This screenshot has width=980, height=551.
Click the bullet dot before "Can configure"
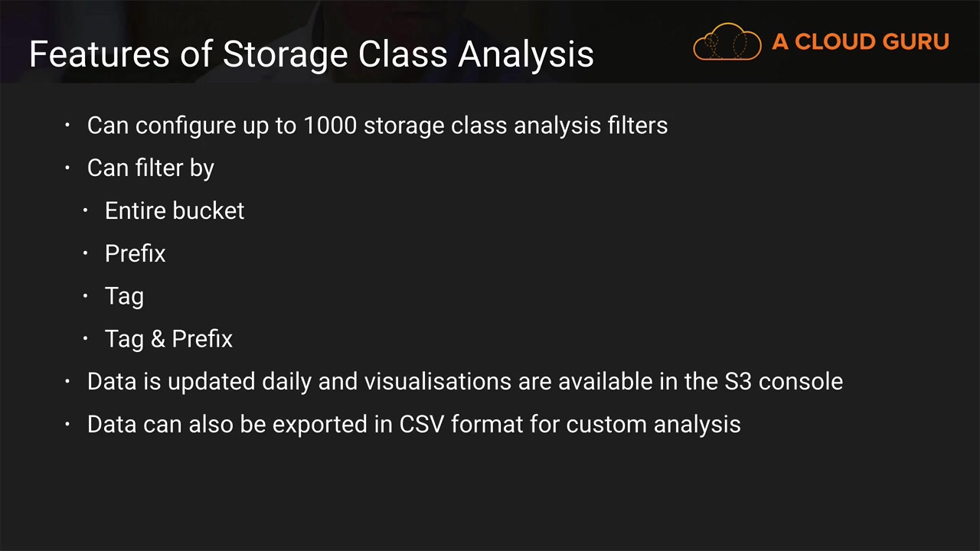pyautogui.click(x=68, y=125)
